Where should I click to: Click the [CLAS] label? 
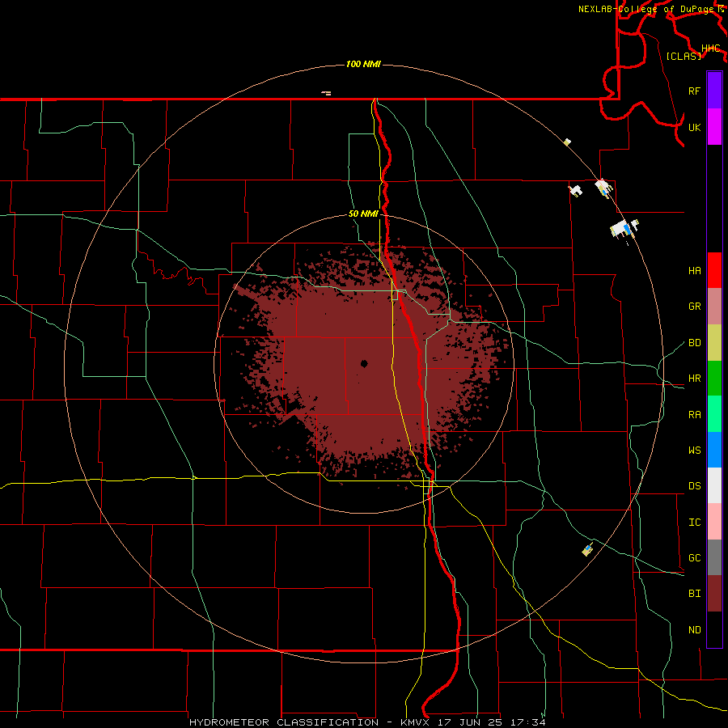[684, 56]
